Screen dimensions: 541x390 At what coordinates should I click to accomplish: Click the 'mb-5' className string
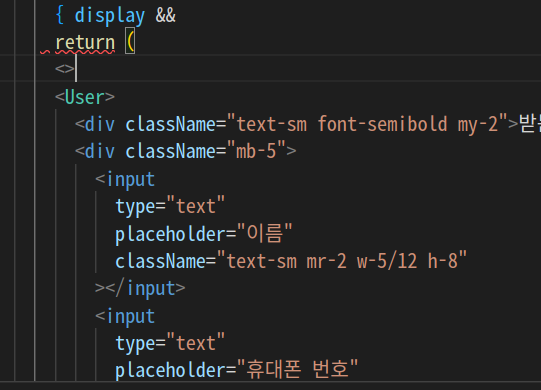(x=256, y=151)
